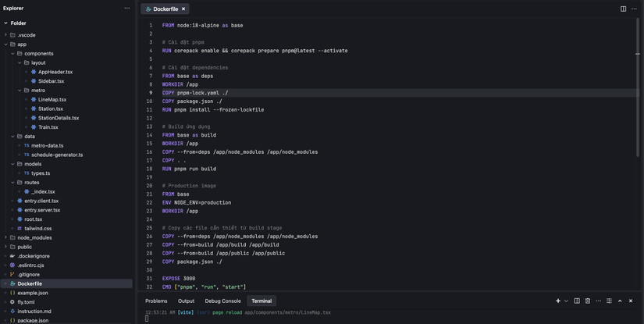Switch to the Problems tab
Viewport: 644px width, 324px height.
tap(156, 301)
